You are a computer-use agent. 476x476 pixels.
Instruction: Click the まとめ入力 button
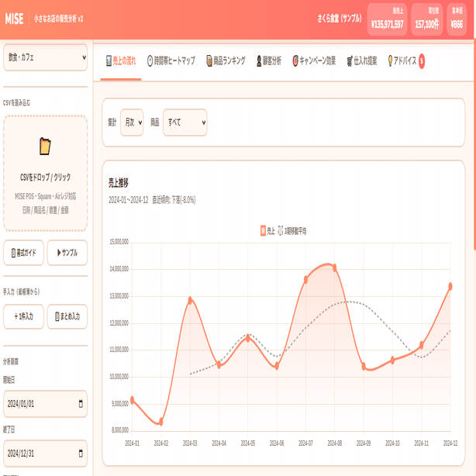(67, 316)
